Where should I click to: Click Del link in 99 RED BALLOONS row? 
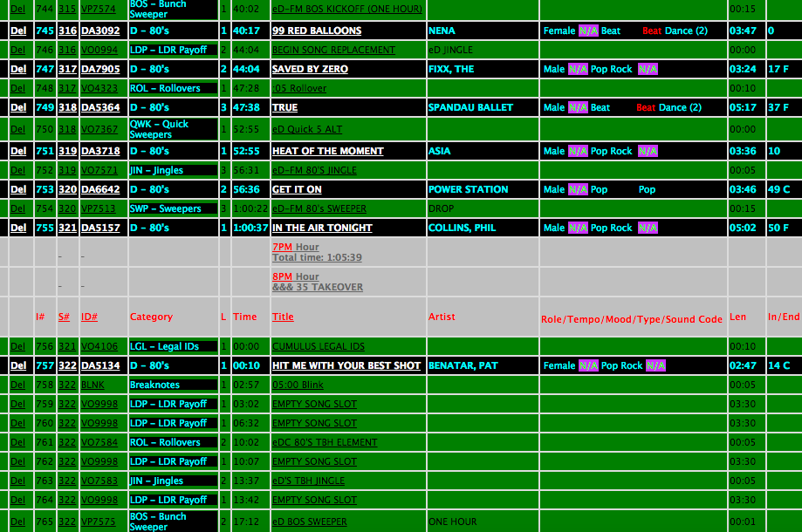[x=17, y=31]
